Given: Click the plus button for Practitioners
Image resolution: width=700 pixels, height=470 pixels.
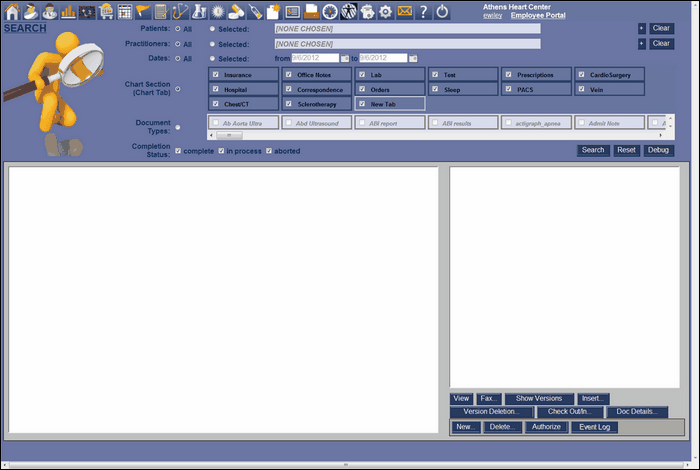Looking at the screenshot, I should pos(642,44).
